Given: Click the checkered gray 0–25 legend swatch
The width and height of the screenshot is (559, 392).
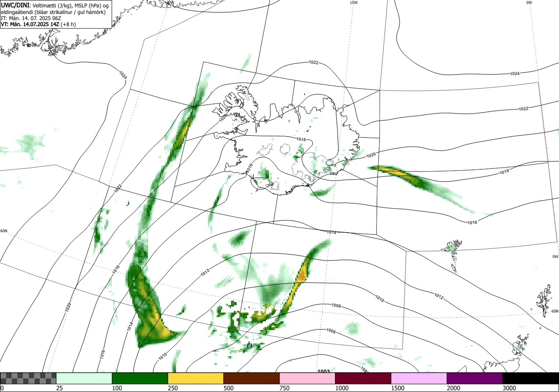Looking at the screenshot, I should [28, 378].
